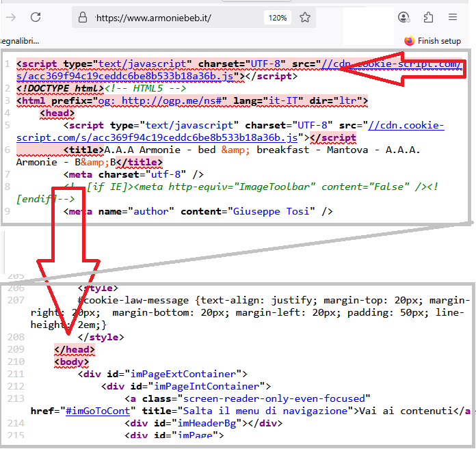Click the <!DOCTYPE html> text on line 2

[60, 89]
